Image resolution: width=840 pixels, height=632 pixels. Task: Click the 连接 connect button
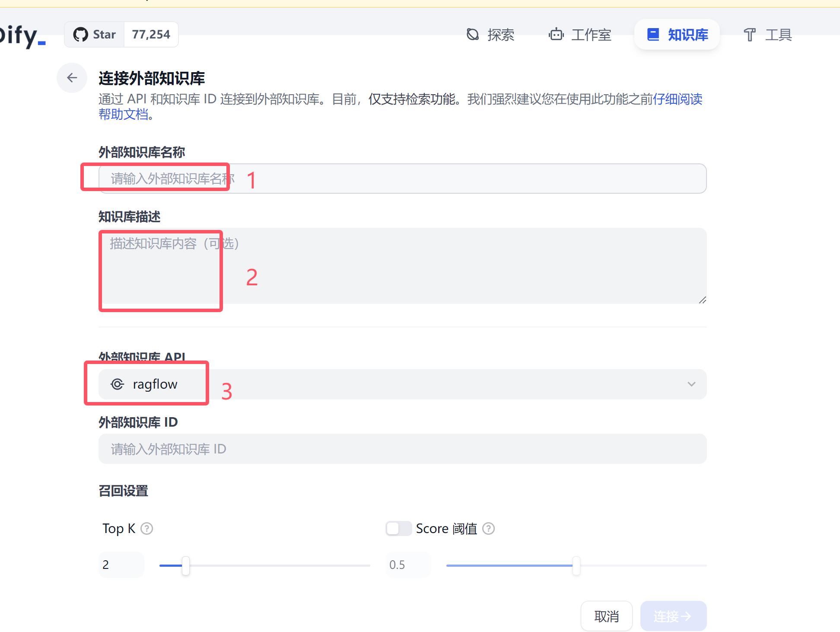673,616
